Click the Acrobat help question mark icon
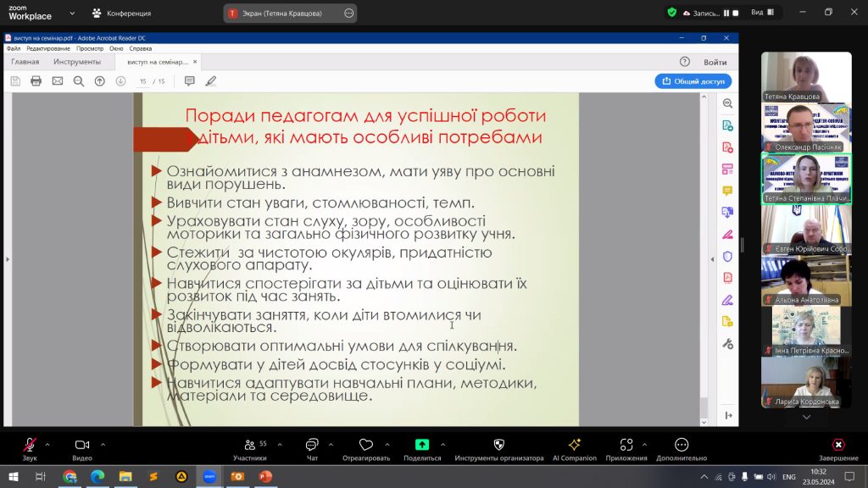The image size is (868, 488). pos(685,62)
